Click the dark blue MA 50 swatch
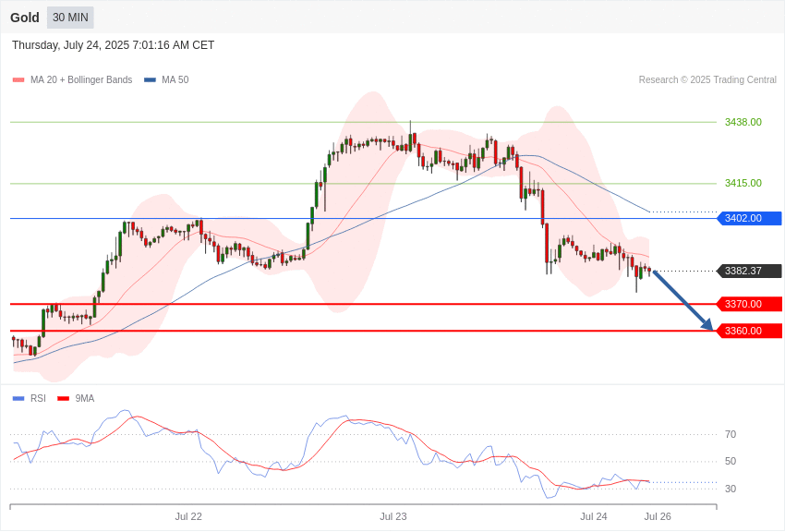 click(x=150, y=79)
